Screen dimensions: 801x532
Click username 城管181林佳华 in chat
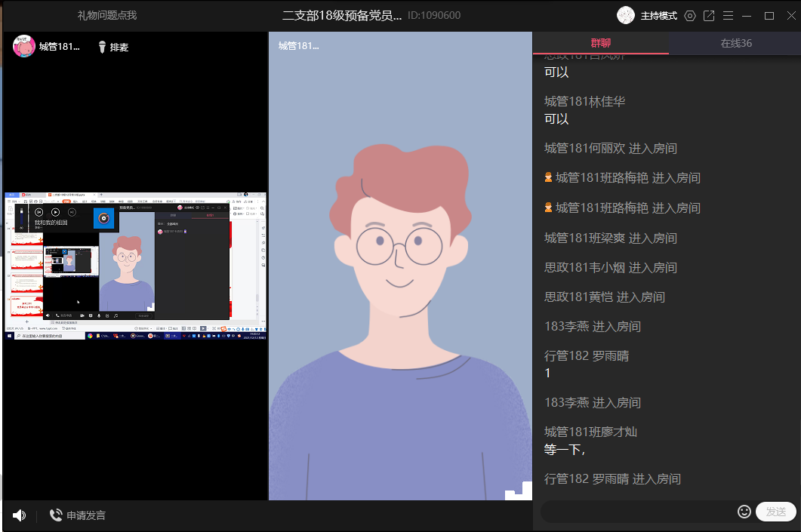pyautogui.click(x=584, y=102)
